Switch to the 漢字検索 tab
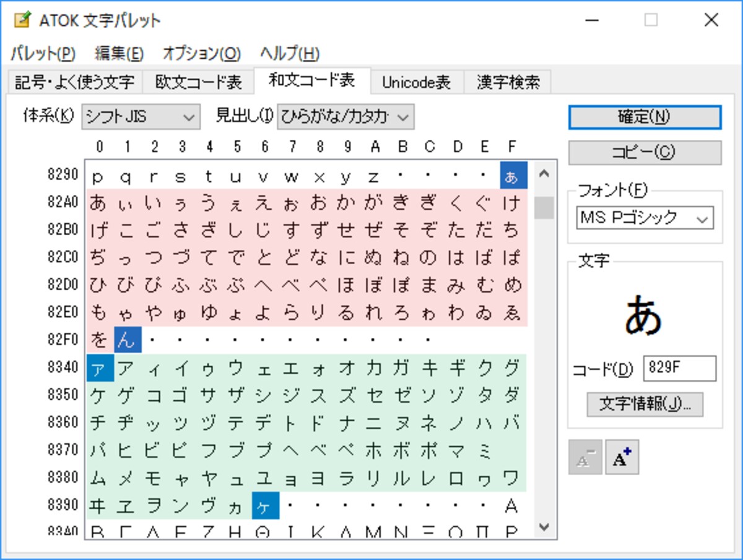 [508, 82]
